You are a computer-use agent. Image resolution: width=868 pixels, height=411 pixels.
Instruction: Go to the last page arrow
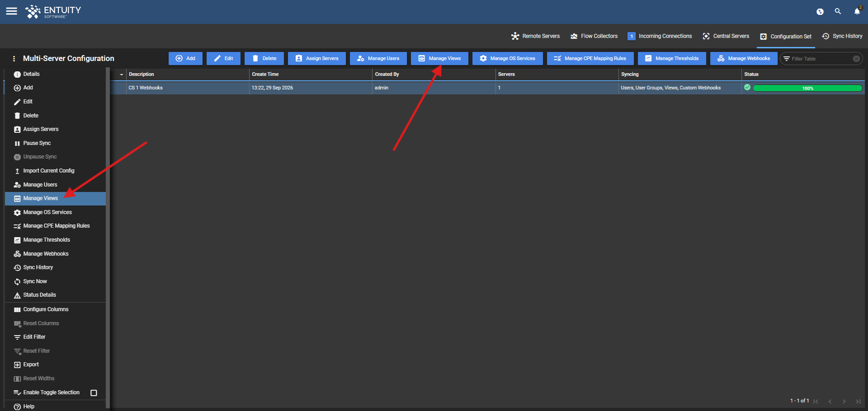(858, 402)
